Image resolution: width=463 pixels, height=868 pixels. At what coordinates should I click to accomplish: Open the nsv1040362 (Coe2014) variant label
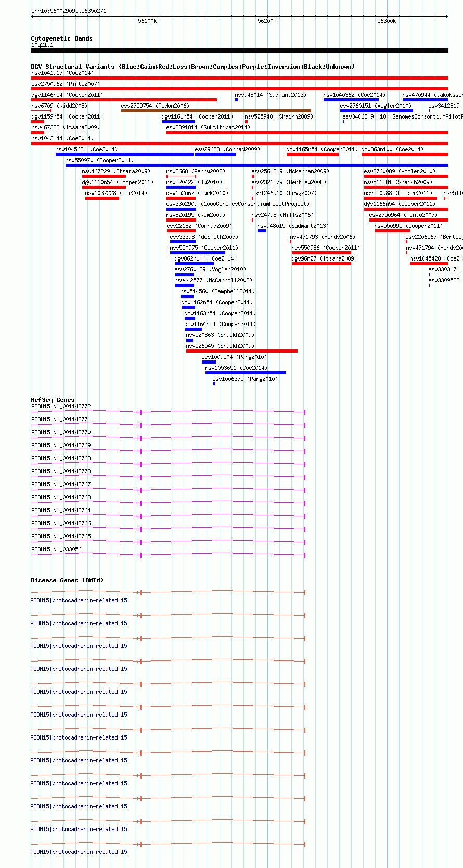click(354, 95)
